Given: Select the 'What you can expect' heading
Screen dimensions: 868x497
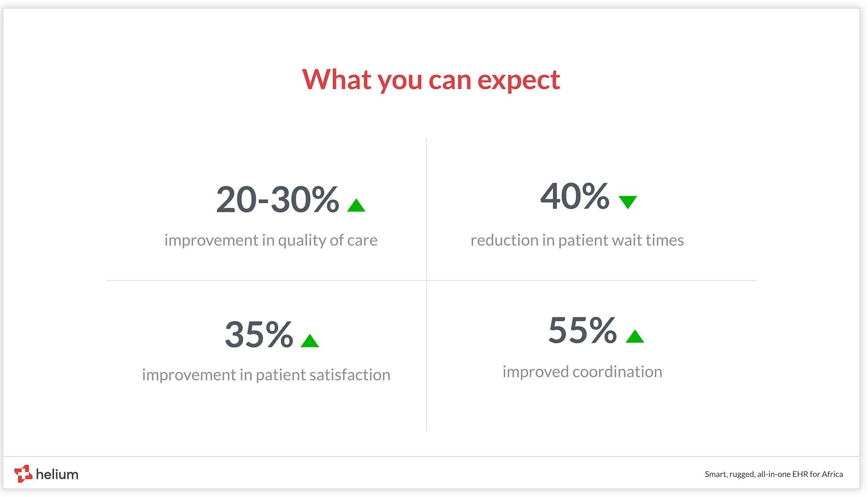Looking at the screenshot, I should [x=431, y=80].
